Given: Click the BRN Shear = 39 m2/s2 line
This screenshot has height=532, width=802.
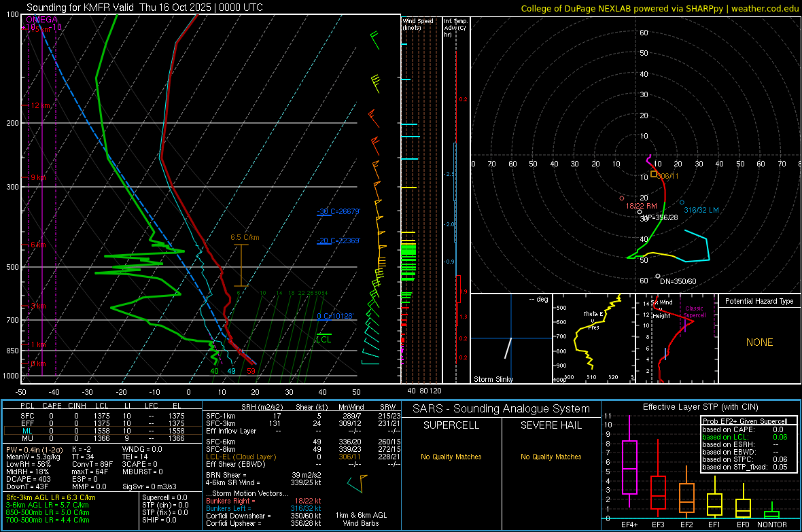Looking at the screenshot, I should pos(264,475).
